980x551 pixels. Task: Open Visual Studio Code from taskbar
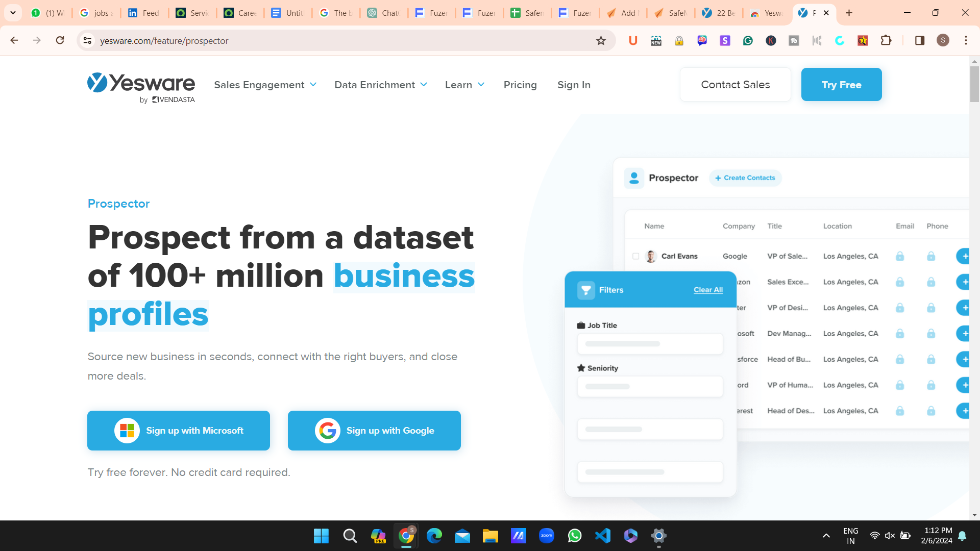click(x=603, y=536)
